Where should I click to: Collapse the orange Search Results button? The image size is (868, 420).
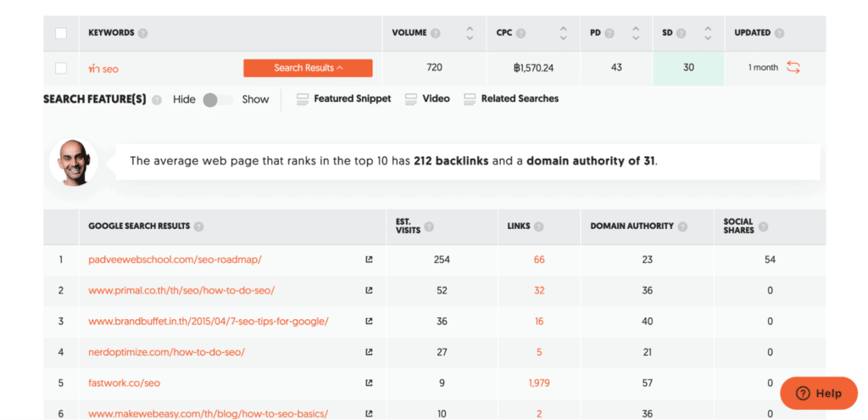coord(308,68)
